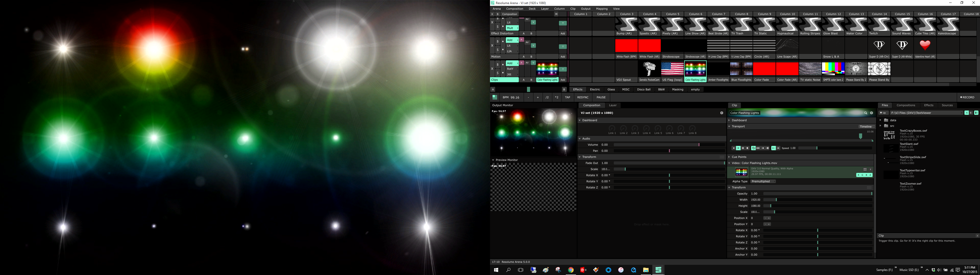Viewport: 980px width, 275px height.
Task: Open composition settings gear icon
Action: click(721, 113)
